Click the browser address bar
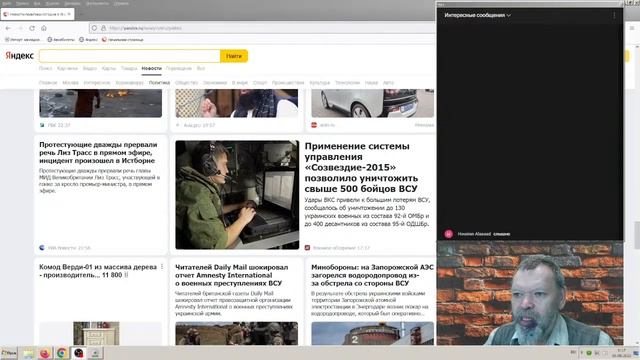Viewport: 640px width, 360px height. point(261,28)
